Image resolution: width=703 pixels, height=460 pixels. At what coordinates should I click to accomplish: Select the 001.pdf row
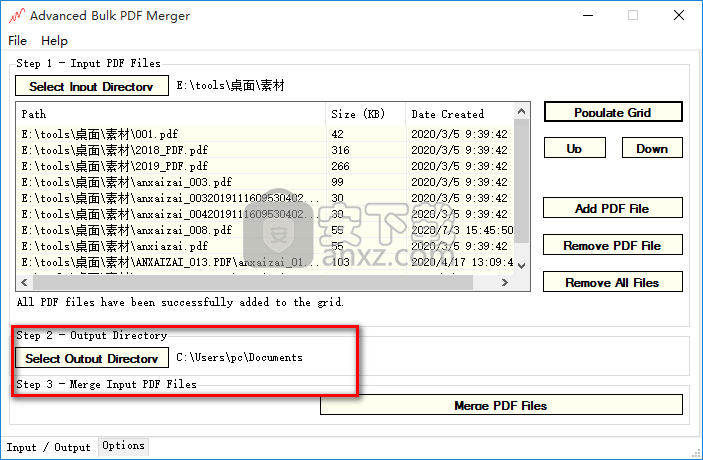(265, 134)
